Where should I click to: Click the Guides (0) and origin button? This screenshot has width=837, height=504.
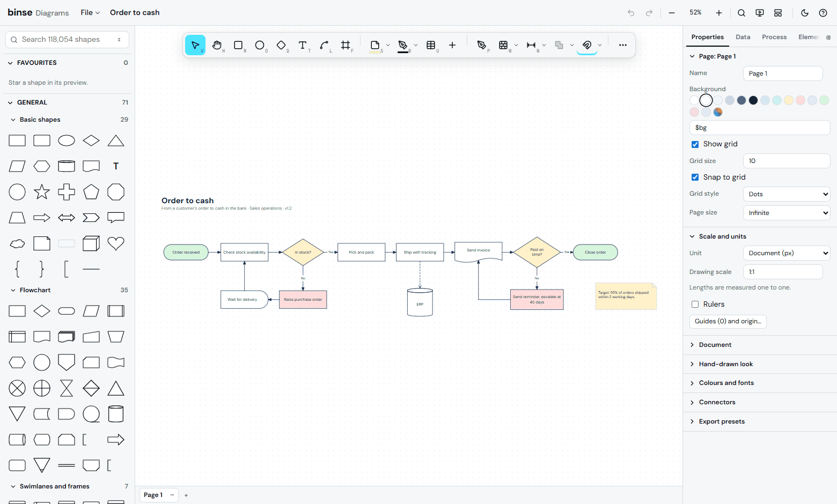click(728, 322)
